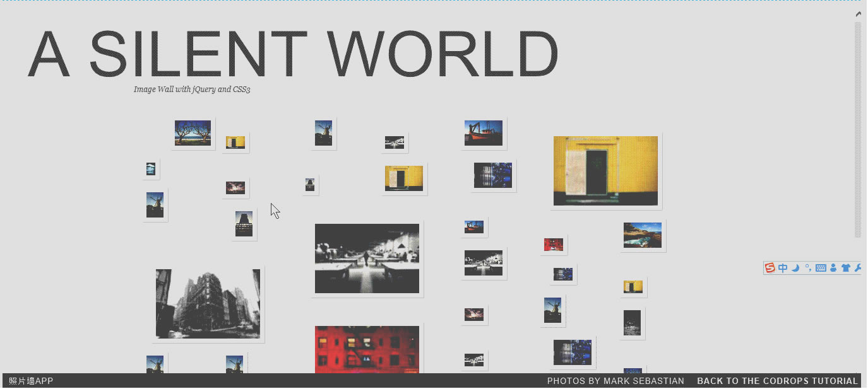Click the 'Image Wall with jQuery and CSS3' subtitle

[192, 90]
